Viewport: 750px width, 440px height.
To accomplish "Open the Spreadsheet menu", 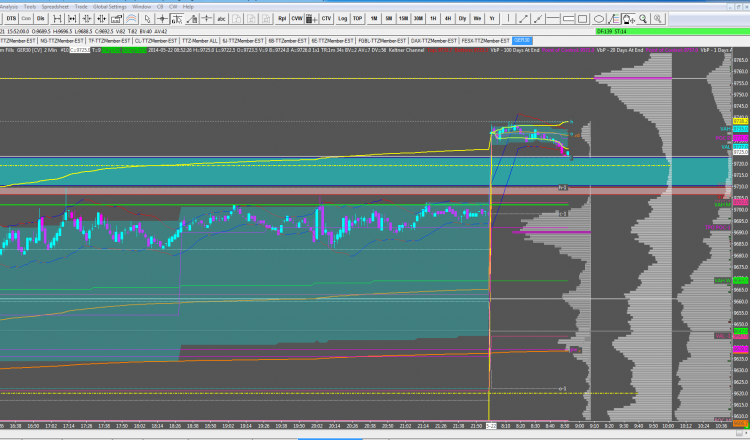I will coord(55,7).
